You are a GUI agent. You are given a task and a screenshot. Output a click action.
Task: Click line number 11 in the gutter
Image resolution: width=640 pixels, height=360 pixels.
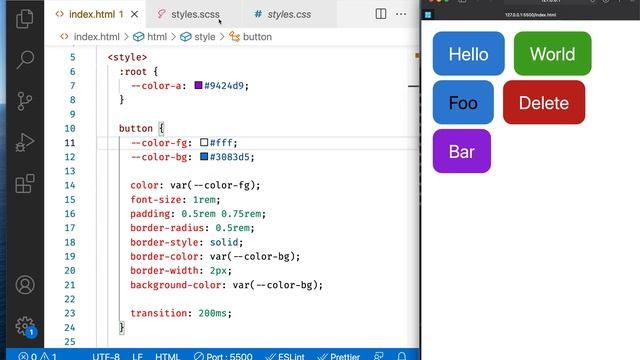click(x=70, y=143)
